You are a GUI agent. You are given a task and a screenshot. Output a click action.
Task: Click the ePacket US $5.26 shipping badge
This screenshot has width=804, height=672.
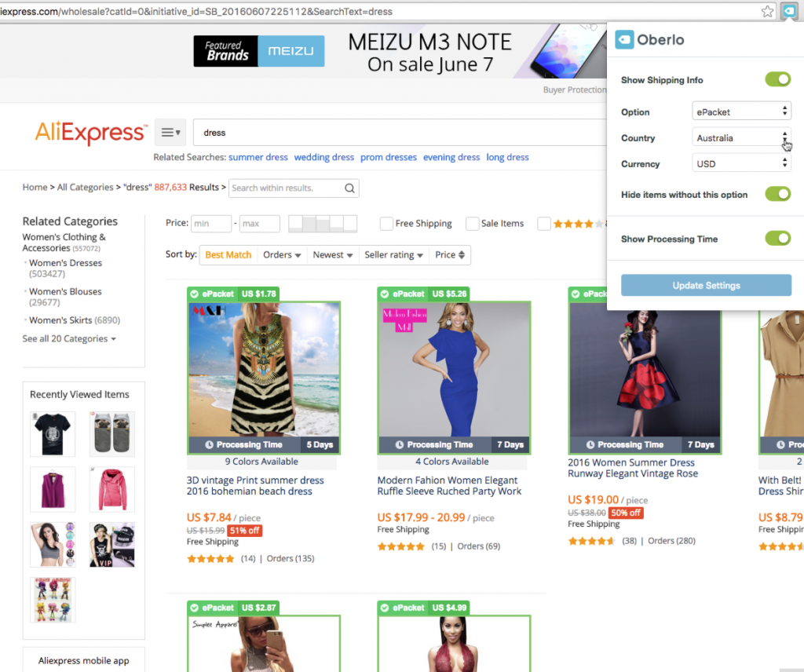pos(424,294)
